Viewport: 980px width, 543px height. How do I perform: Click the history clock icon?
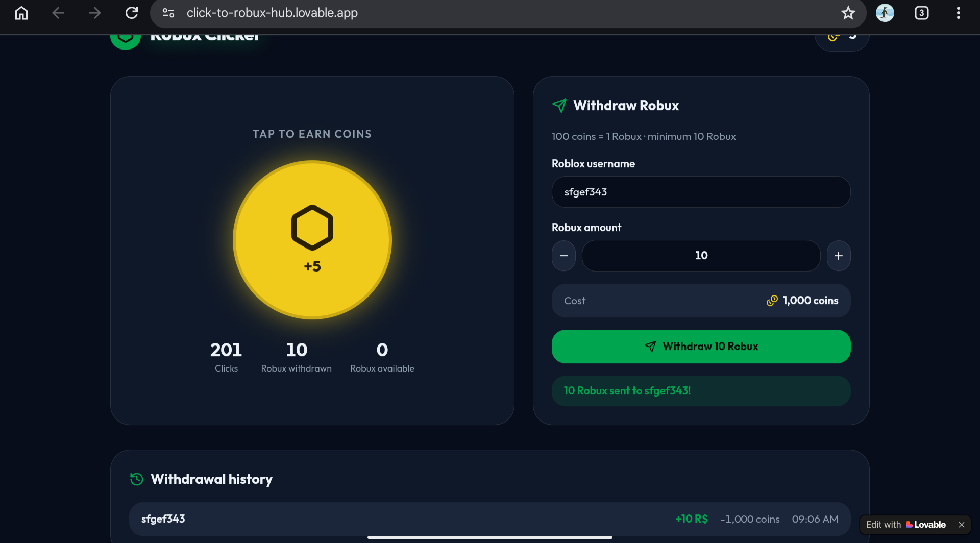tap(136, 479)
